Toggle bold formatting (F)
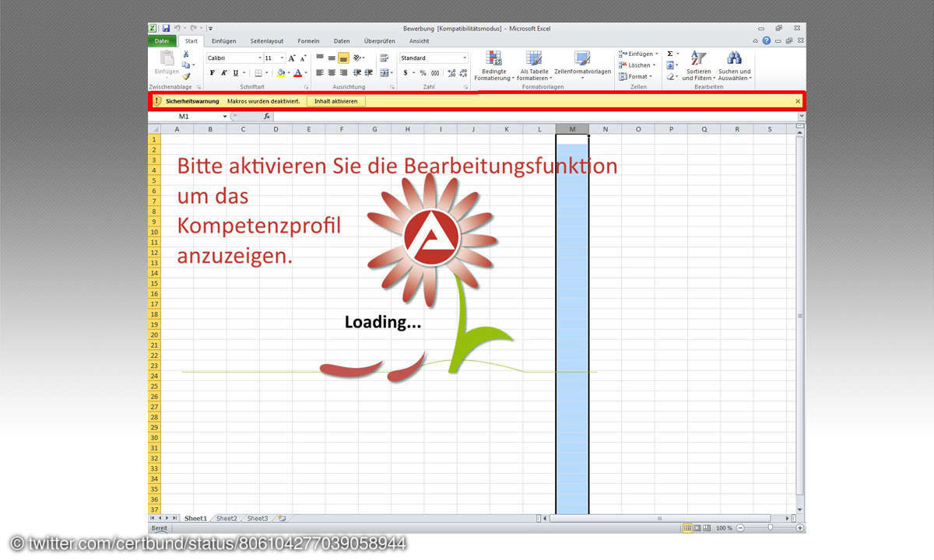This screenshot has height=560, width=934. pos(212,73)
